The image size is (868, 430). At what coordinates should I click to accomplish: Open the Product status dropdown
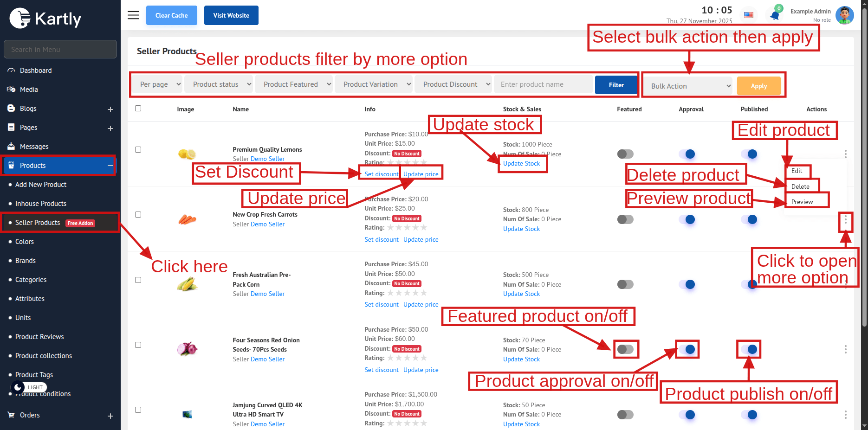coord(219,84)
